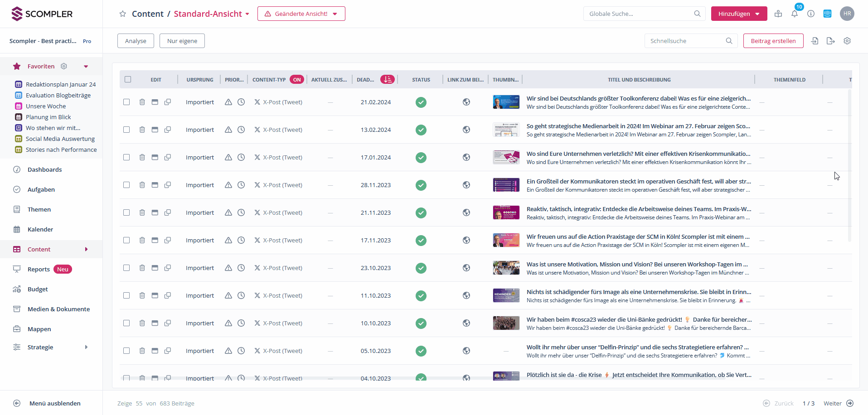Open Medien & Dokumente in sidebar
Viewport: 868px width, 415px height.
click(x=58, y=309)
